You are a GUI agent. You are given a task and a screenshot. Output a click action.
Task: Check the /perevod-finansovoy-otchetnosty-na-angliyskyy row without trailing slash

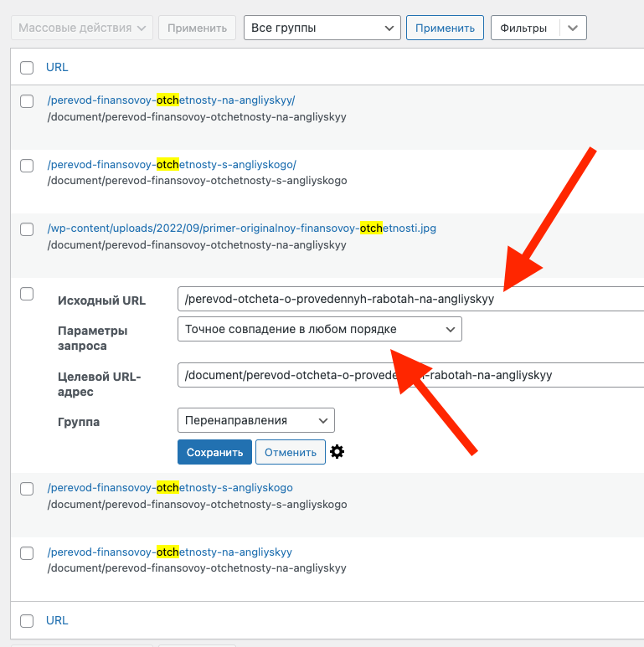pyautogui.click(x=27, y=553)
